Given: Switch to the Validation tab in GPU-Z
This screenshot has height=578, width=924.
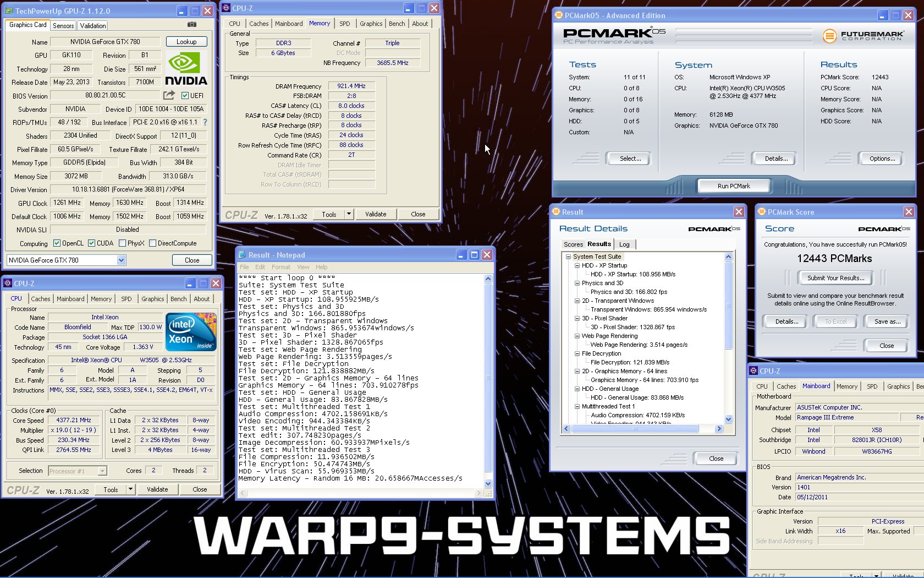Looking at the screenshot, I should click(x=93, y=26).
